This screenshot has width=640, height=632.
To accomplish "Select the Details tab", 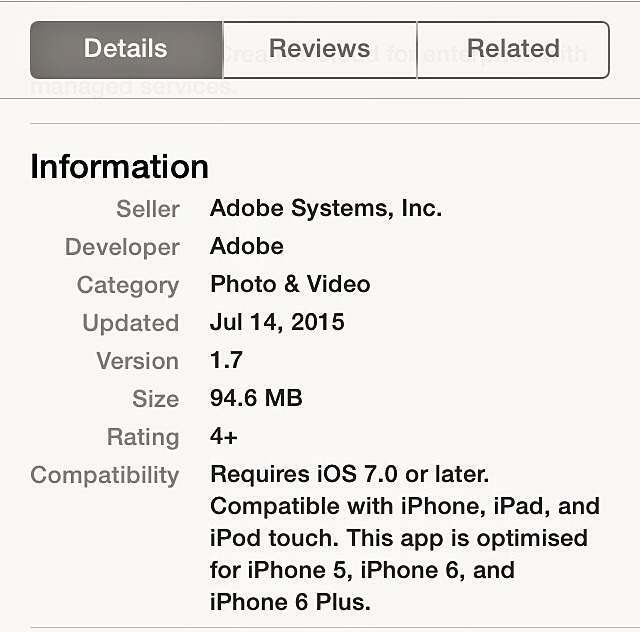I will (126, 49).
